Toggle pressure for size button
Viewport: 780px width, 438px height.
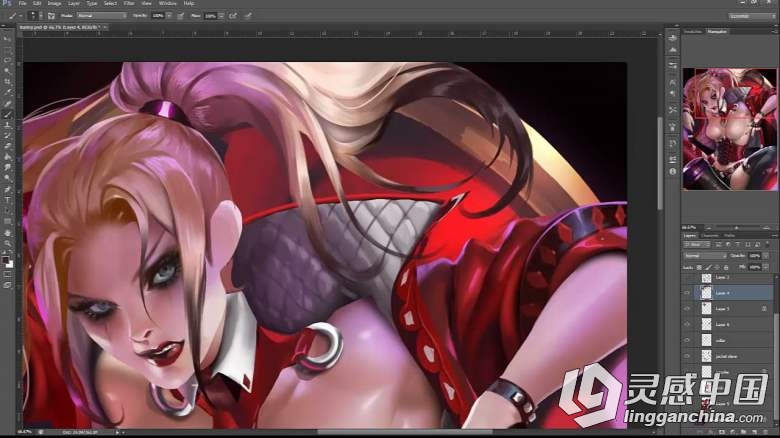[x=248, y=16]
